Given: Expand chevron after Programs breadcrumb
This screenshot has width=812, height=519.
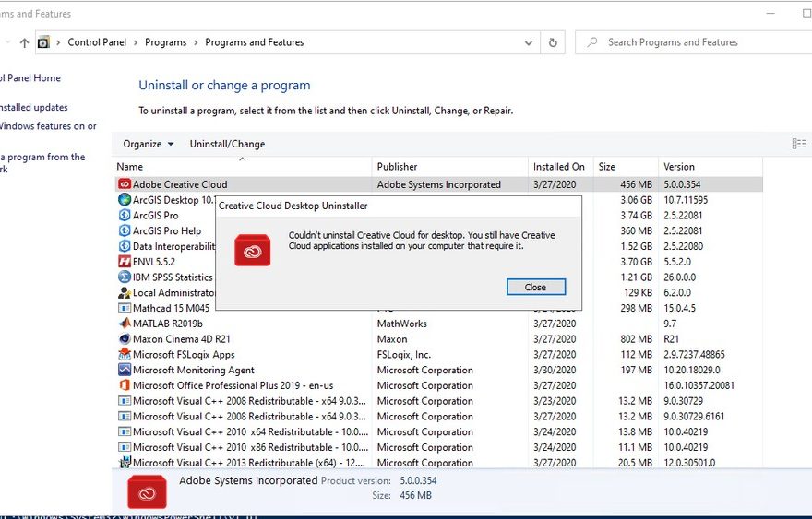Looking at the screenshot, I should click(196, 42).
